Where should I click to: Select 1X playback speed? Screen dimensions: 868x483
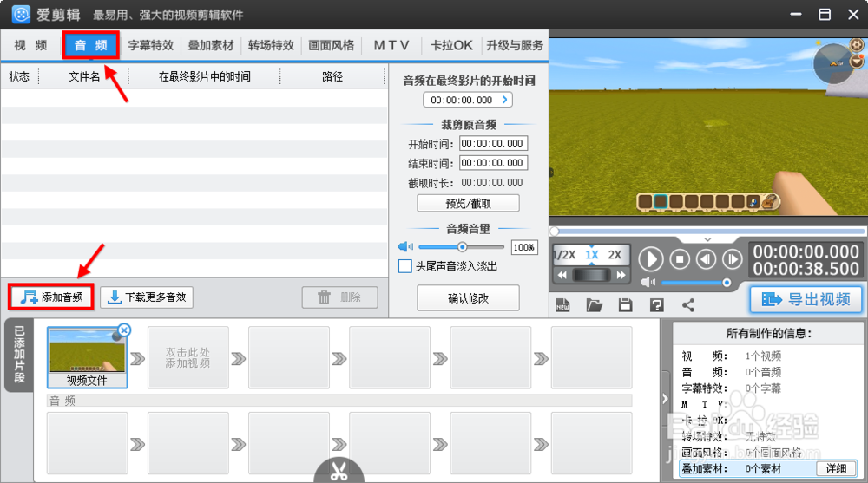pos(592,255)
